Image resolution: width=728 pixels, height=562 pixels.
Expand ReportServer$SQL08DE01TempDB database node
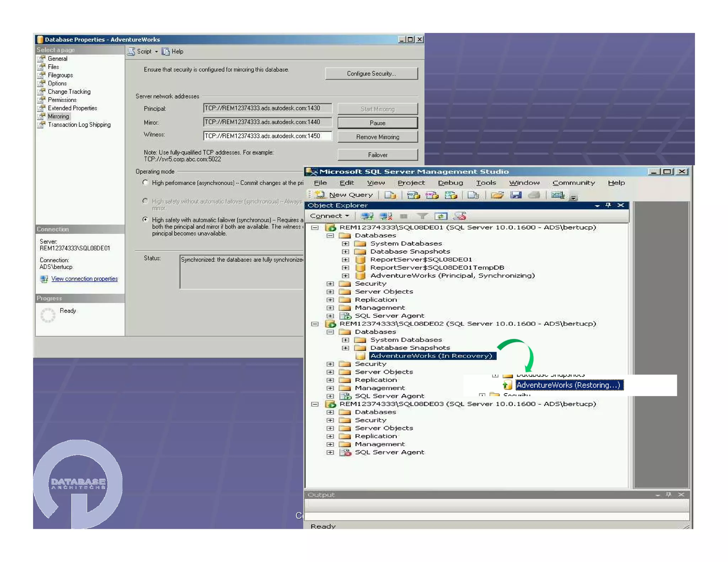pyautogui.click(x=345, y=268)
